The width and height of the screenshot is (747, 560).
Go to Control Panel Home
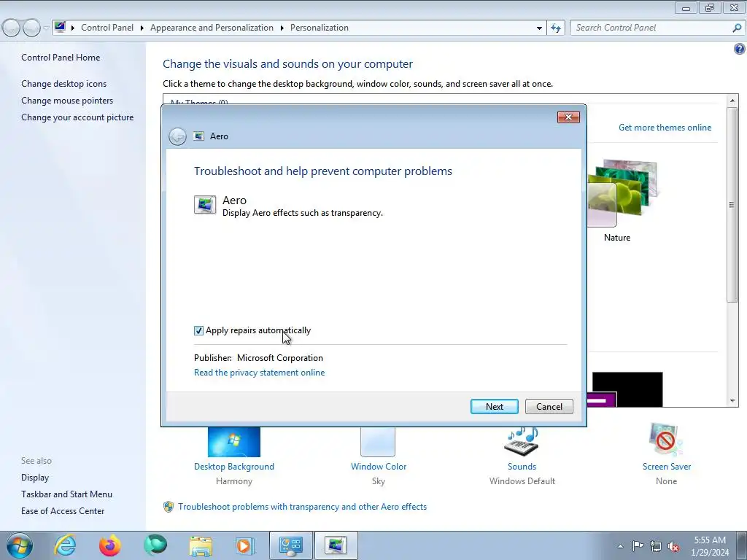[x=61, y=58]
